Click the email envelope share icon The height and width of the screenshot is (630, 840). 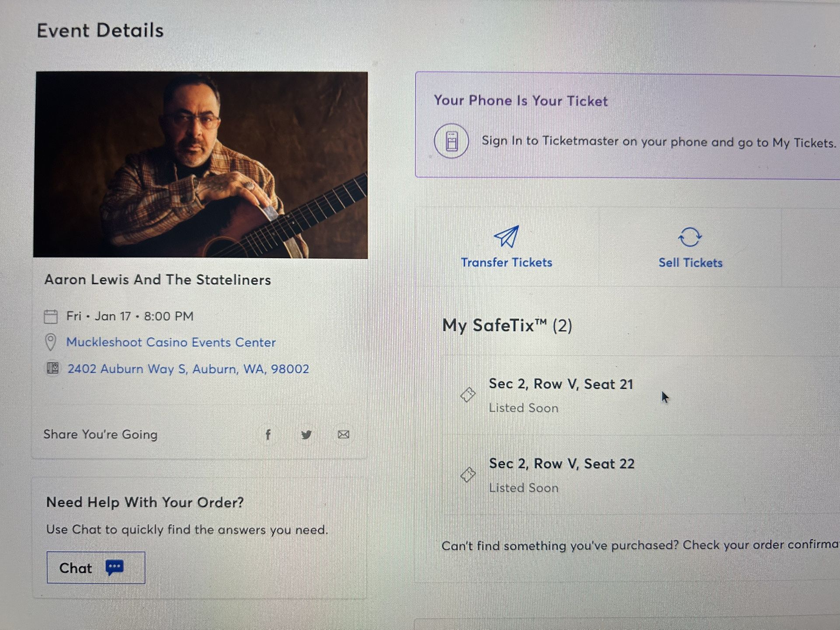click(344, 434)
